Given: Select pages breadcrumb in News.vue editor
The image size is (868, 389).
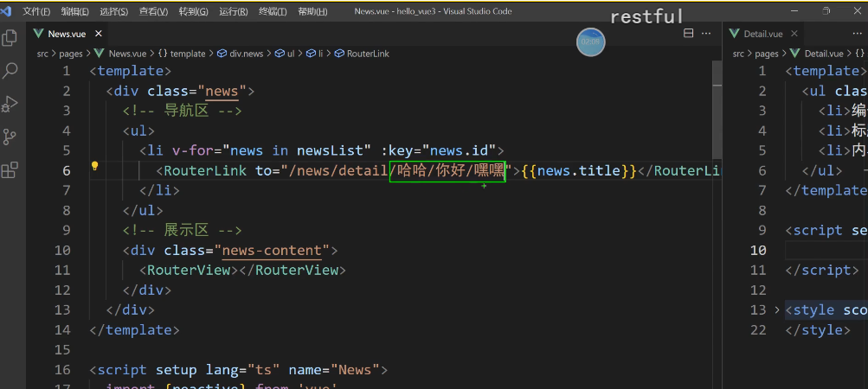Looking at the screenshot, I should 70,54.
